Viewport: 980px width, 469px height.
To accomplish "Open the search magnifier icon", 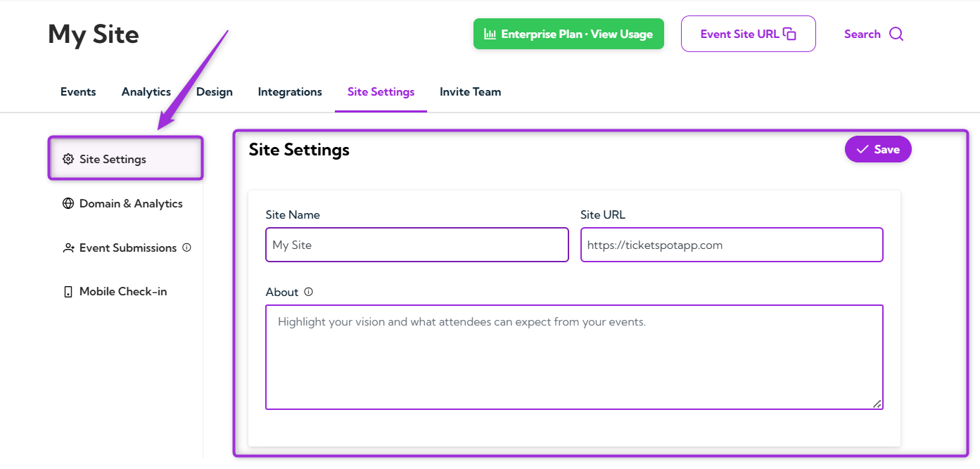I will (896, 34).
